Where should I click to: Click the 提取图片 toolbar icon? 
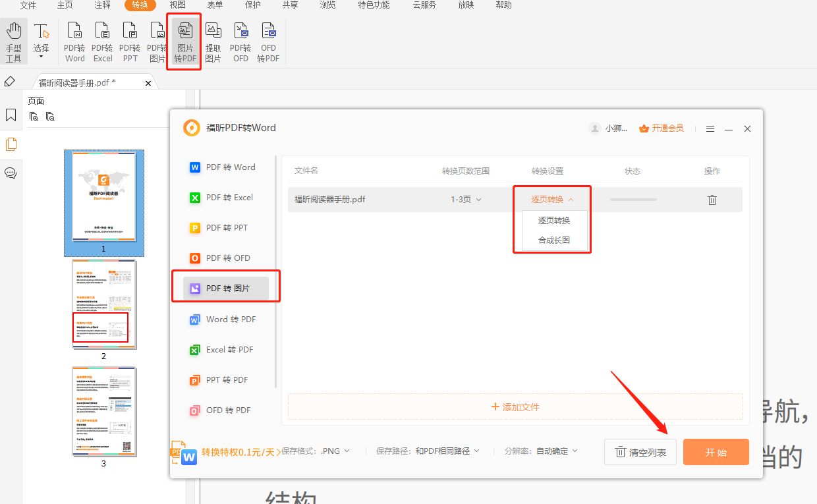click(x=213, y=42)
